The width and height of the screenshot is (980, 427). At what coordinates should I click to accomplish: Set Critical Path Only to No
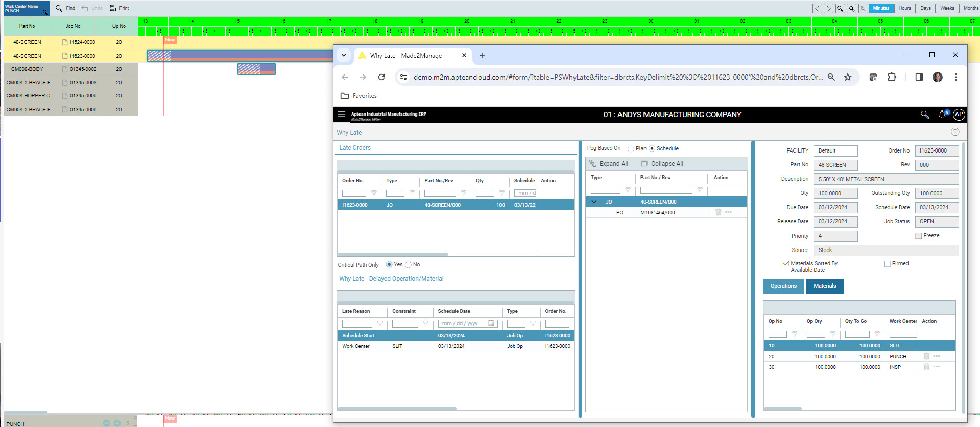coord(408,265)
